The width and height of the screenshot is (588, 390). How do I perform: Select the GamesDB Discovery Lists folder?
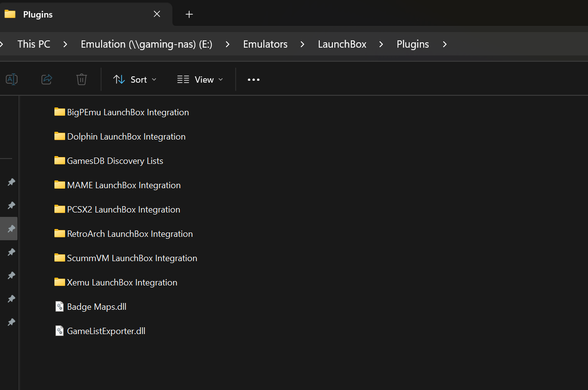click(115, 161)
